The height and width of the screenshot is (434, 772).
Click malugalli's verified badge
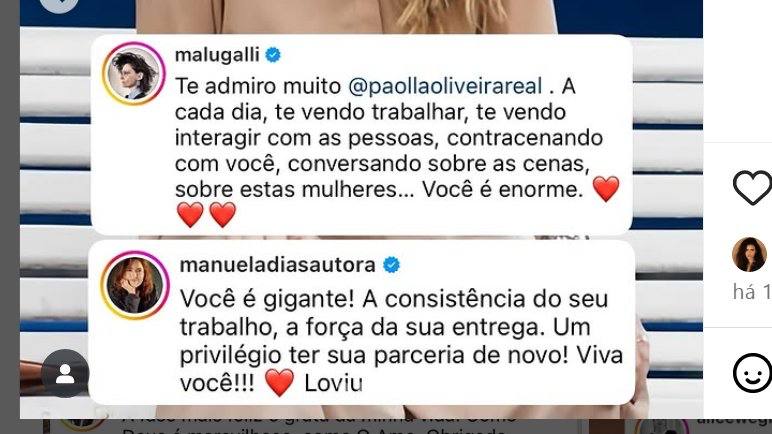(273, 55)
